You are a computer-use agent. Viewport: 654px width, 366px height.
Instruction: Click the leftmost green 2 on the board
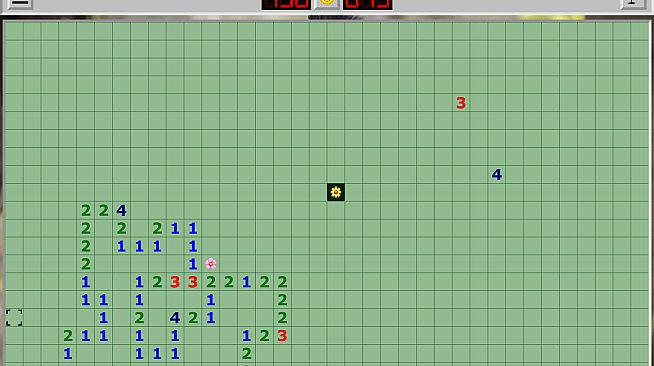point(68,336)
